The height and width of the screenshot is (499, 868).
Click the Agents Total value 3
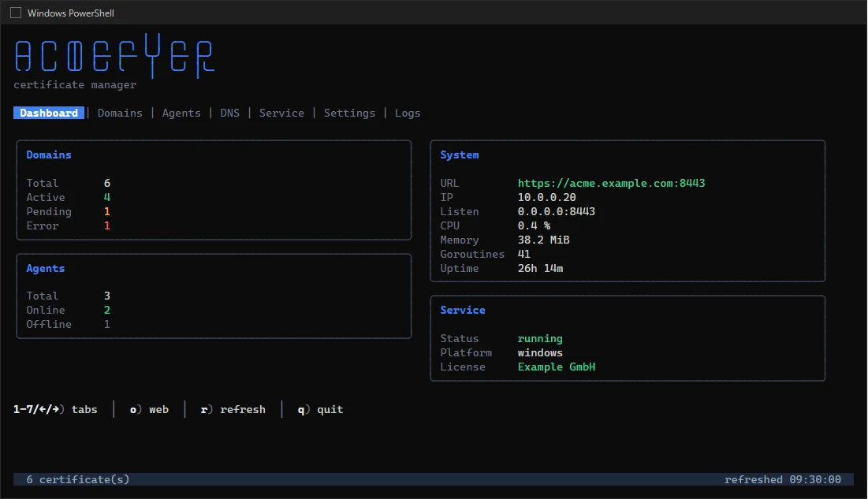tap(107, 296)
